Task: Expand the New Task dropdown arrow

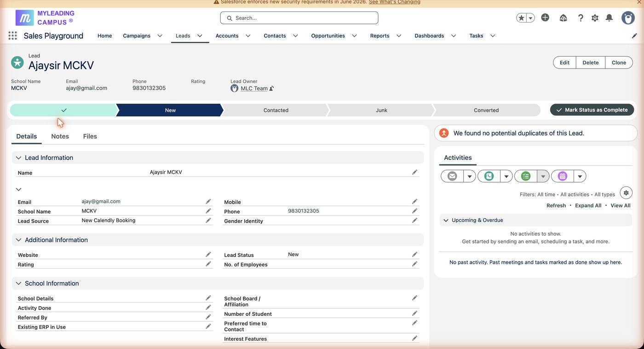Action: tap(543, 176)
